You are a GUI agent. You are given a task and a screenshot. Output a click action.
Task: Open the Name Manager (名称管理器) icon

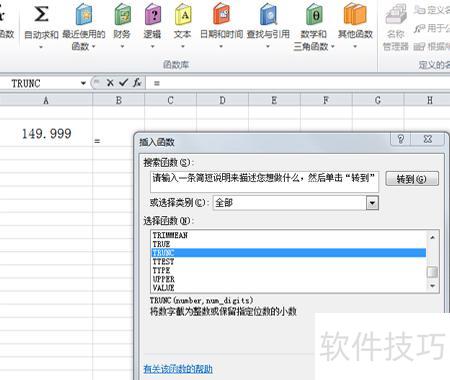pos(396,14)
